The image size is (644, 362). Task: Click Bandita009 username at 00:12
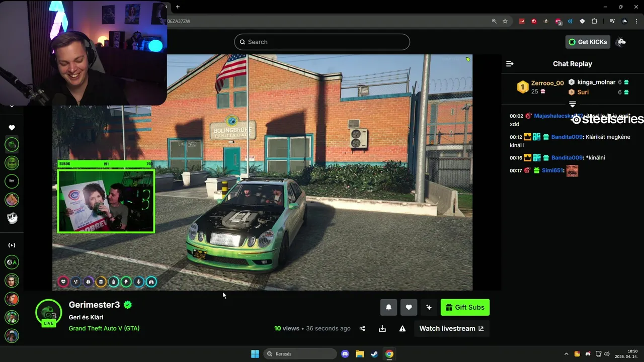[x=567, y=137]
